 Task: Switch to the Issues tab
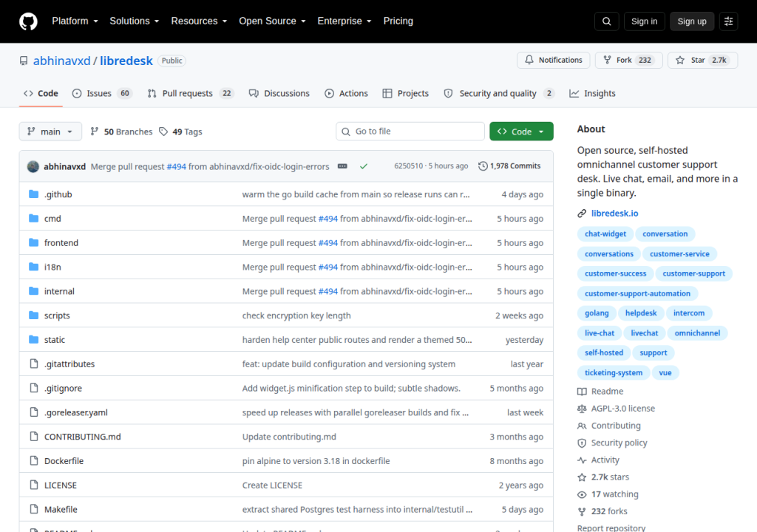coord(102,94)
